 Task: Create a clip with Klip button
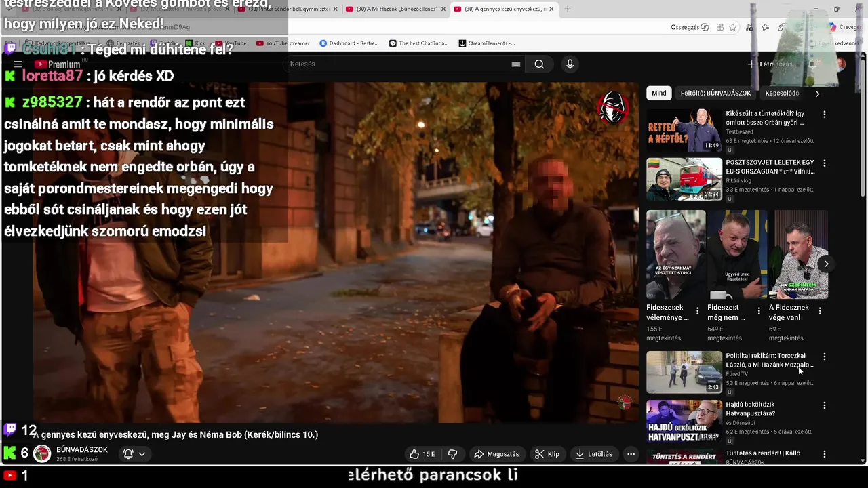point(547,454)
